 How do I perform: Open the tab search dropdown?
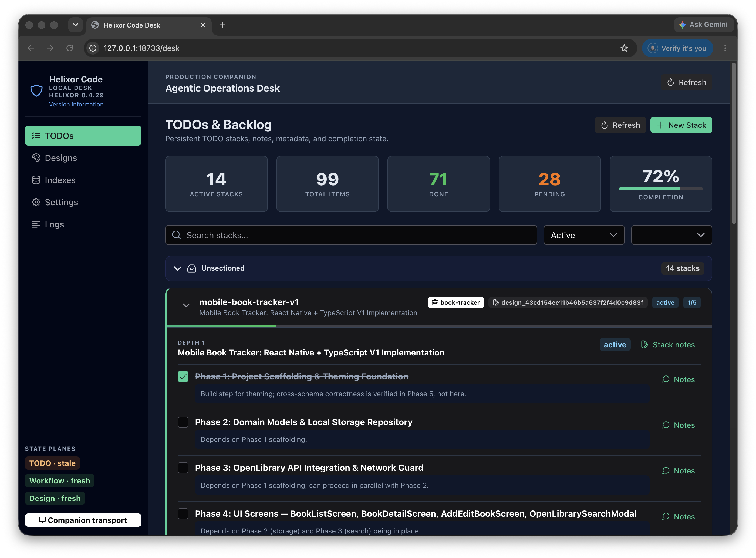click(75, 25)
